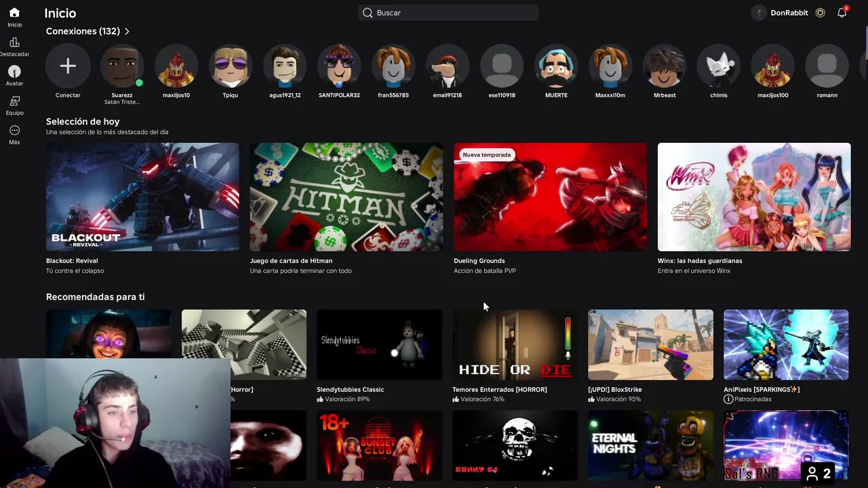Click Selección de hoy heading
The height and width of the screenshot is (488, 868).
(83, 122)
